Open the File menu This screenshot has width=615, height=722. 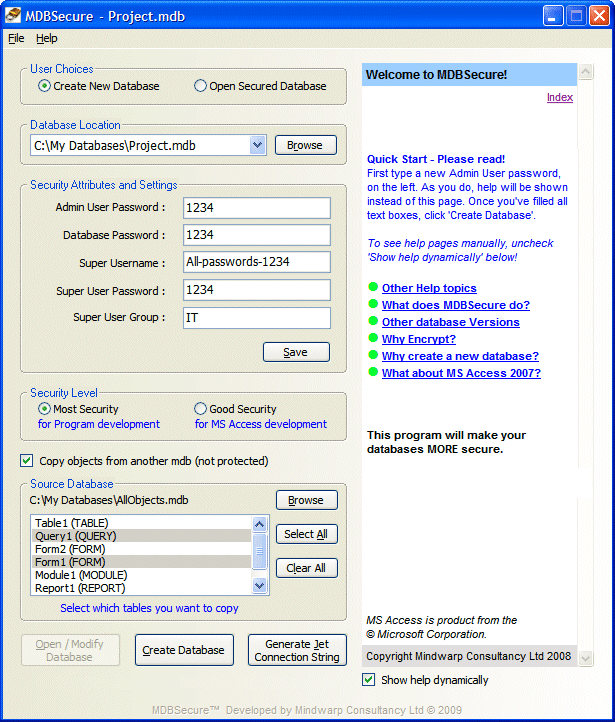16,38
